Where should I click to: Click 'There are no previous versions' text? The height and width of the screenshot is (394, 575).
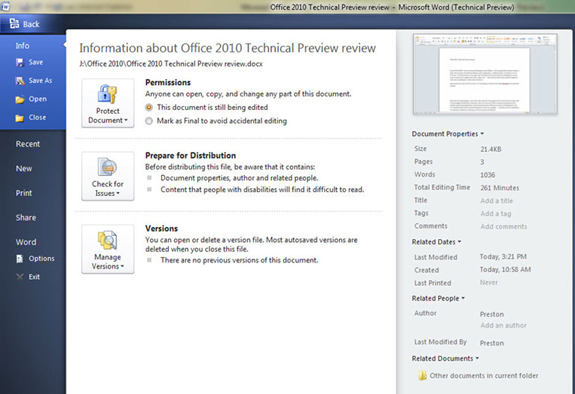point(239,260)
